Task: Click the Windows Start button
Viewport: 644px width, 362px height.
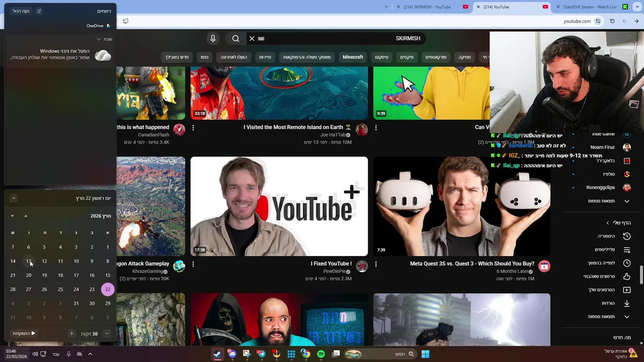Action: [x=425, y=354]
